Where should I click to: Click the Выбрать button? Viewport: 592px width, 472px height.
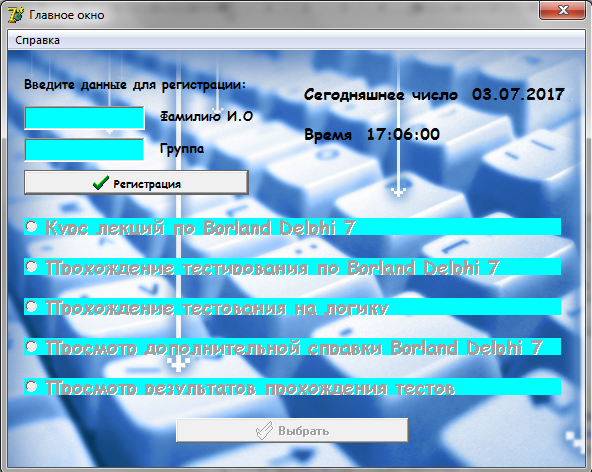[x=292, y=430]
